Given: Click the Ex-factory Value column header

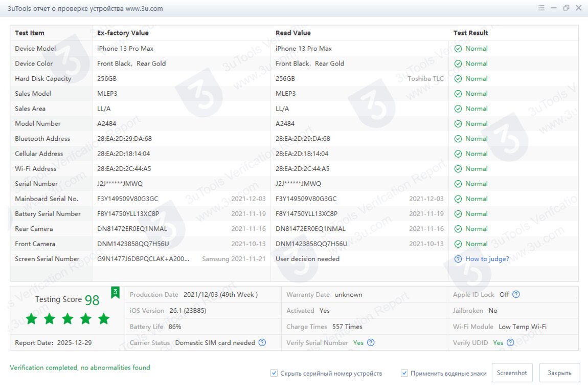Looking at the screenshot, I should [x=123, y=33].
